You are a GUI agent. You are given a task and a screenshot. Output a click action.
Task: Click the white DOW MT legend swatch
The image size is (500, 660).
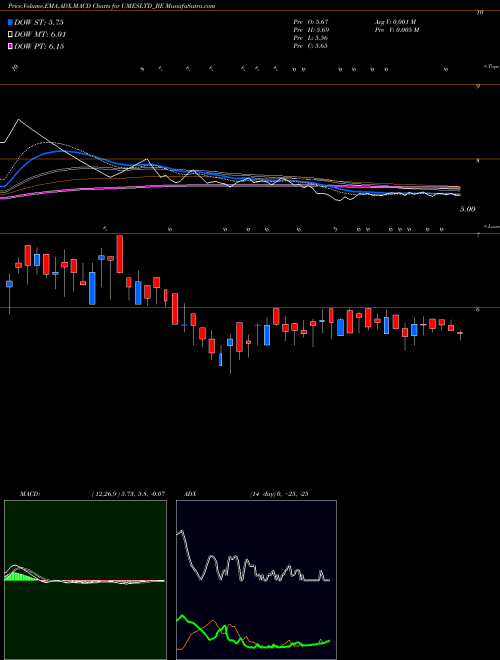click(x=11, y=35)
